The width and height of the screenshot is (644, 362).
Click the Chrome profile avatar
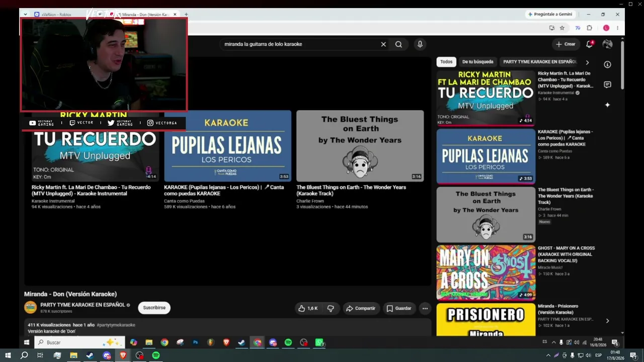pos(606,28)
